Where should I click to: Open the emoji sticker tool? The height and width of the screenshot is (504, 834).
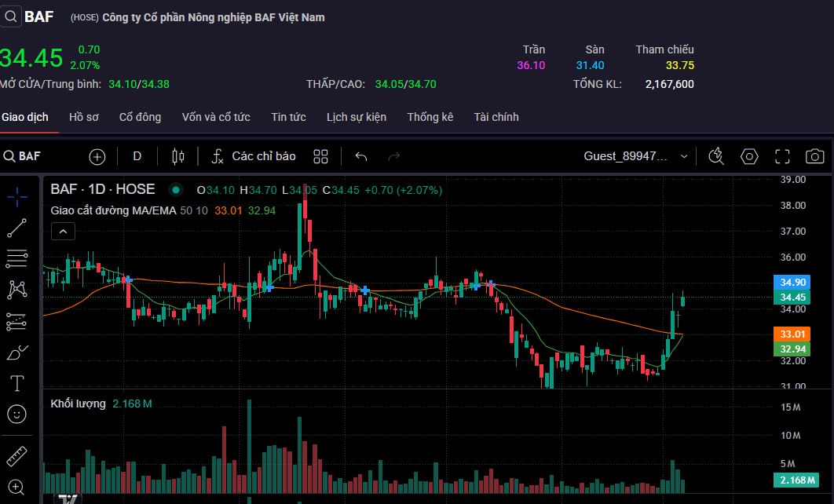16,413
